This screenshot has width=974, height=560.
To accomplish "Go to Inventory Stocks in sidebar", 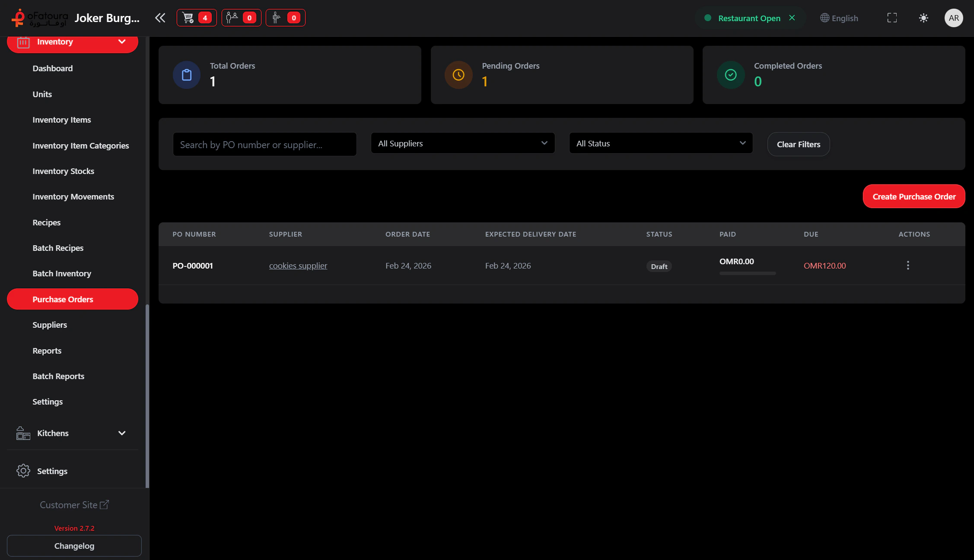I will click(63, 171).
